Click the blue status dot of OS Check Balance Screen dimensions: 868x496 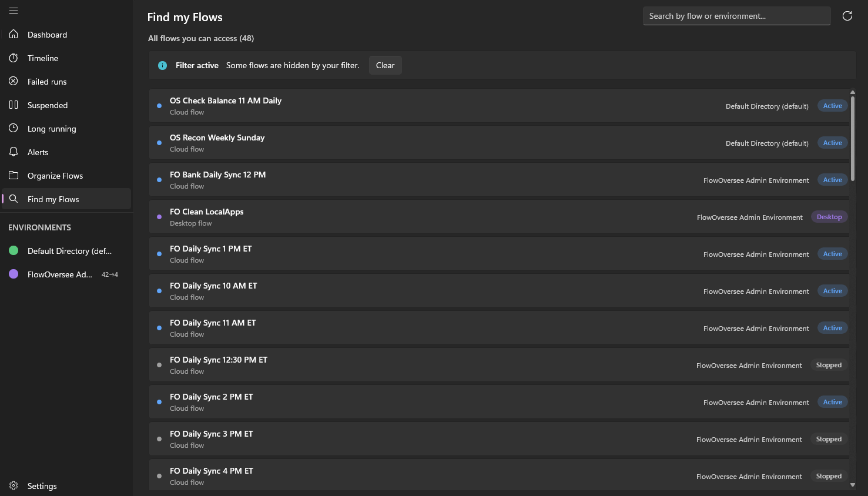(159, 106)
